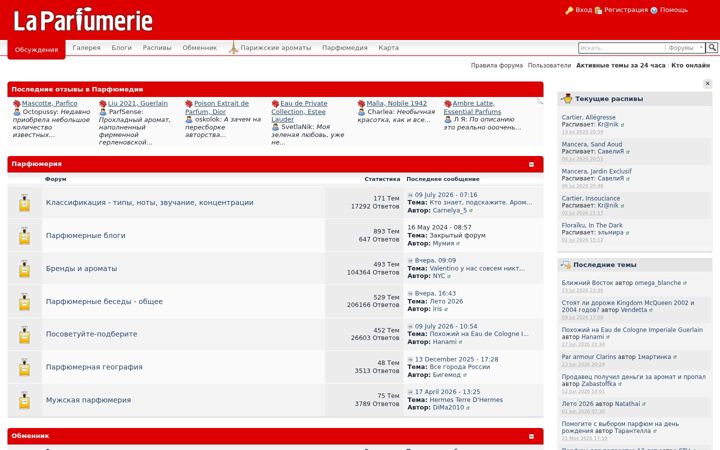Viewport: 720px width, 450px height.
Task: Open the Форумы search scope dropdown
Action: click(x=685, y=48)
